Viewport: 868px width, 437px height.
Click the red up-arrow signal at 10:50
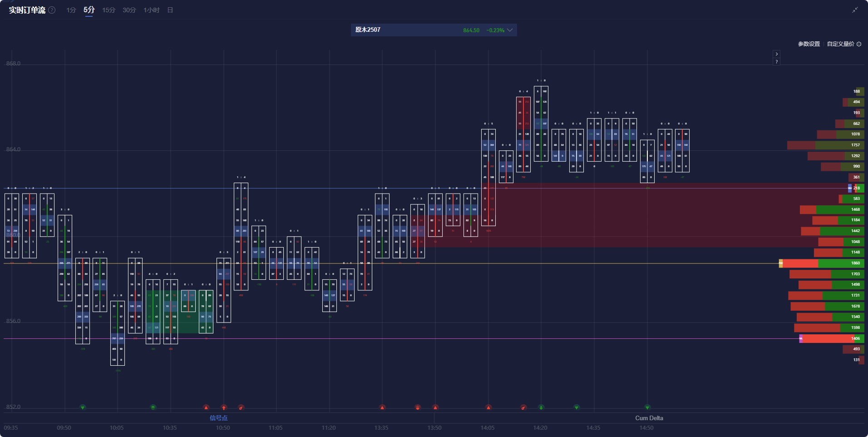[x=224, y=407]
